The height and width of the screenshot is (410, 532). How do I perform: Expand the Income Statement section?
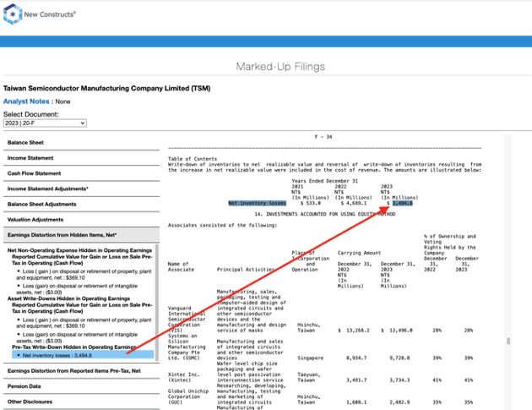coord(81,158)
